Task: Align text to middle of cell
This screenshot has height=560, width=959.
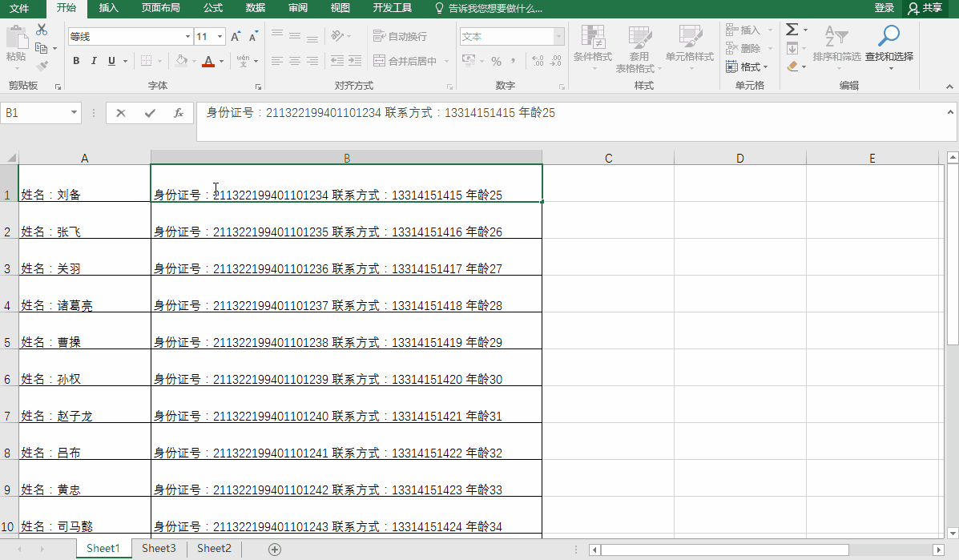Action: tap(295, 36)
